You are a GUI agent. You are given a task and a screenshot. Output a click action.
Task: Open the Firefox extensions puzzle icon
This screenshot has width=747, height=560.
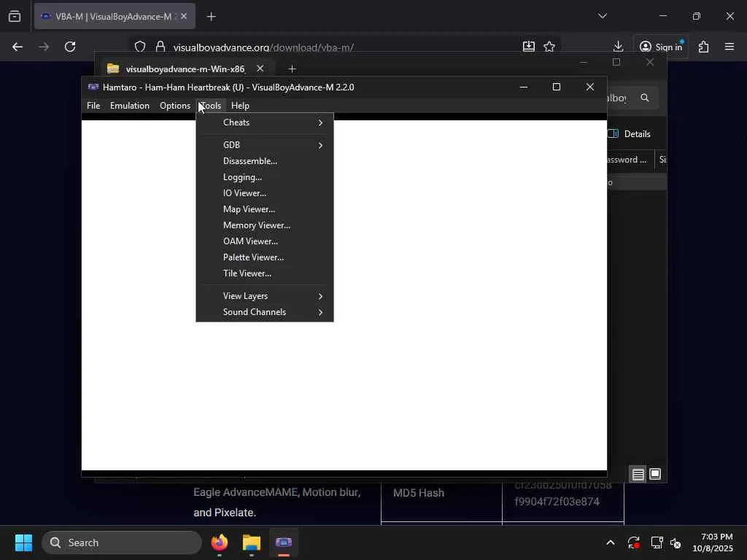point(704,47)
